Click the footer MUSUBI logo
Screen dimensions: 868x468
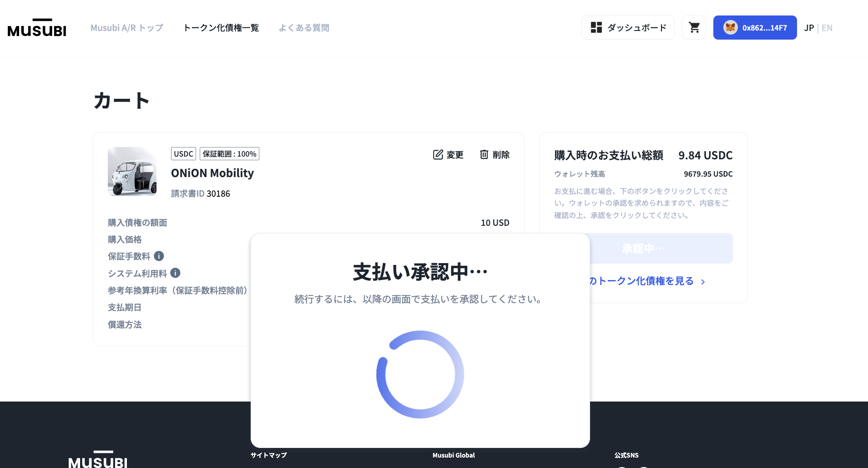point(98,459)
